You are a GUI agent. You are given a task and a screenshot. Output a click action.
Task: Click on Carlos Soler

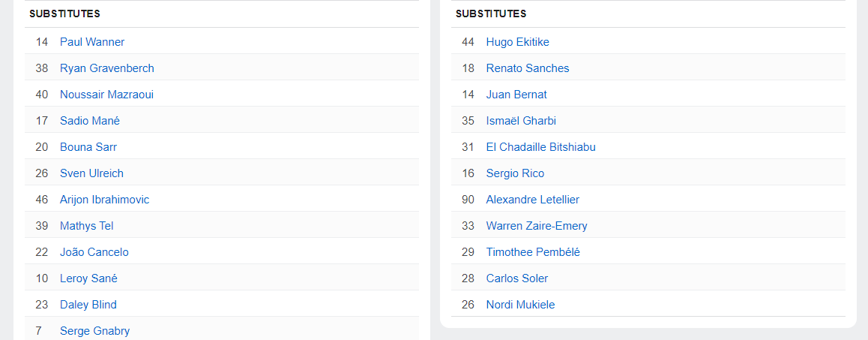pyautogui.click(x=517, y=278)
